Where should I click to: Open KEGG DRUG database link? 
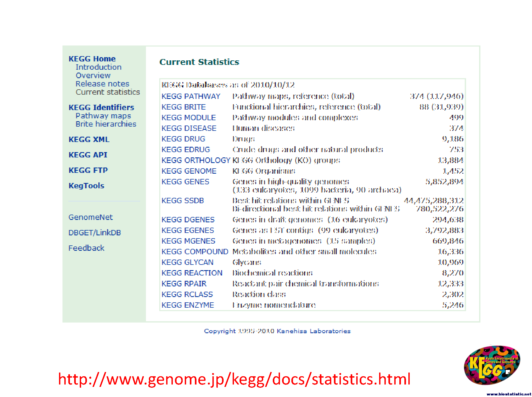click(183, 139)
